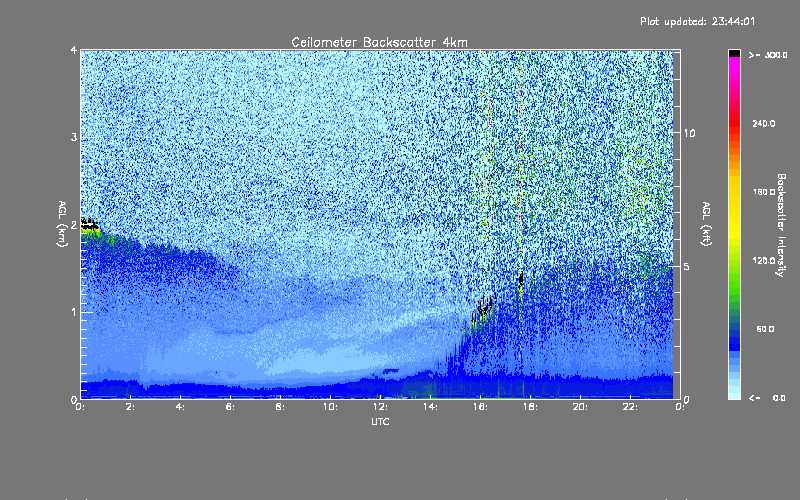Click the '1' km label on left axis
Image resolution: width=800 pixels, height=500 pixels.
pos(74,312)
